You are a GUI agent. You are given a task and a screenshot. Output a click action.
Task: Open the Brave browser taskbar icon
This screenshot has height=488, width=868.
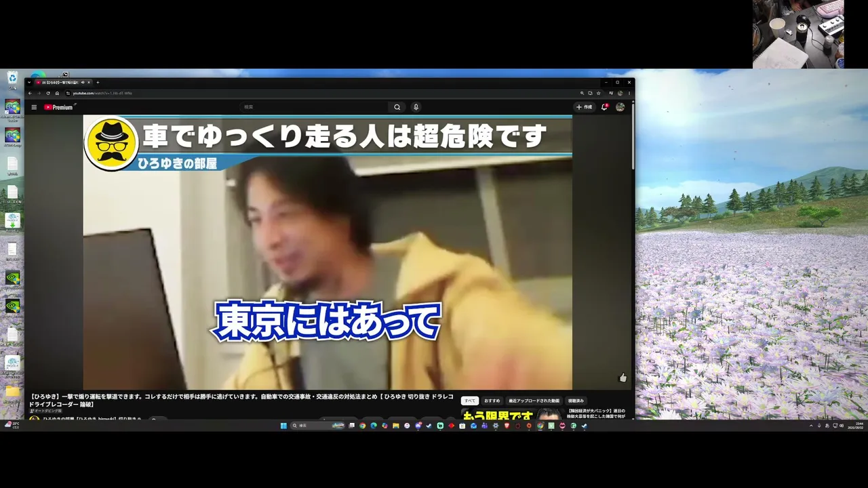507,426
